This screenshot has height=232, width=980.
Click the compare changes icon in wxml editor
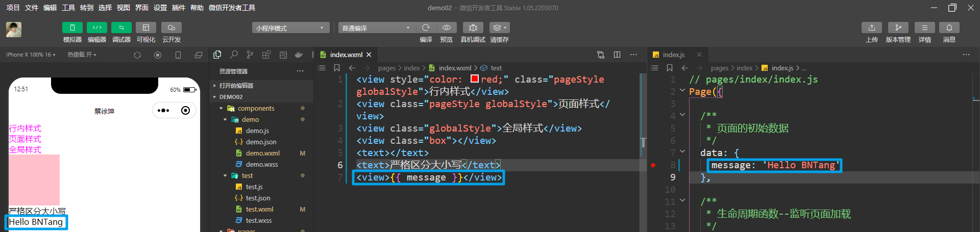(601, 55)
